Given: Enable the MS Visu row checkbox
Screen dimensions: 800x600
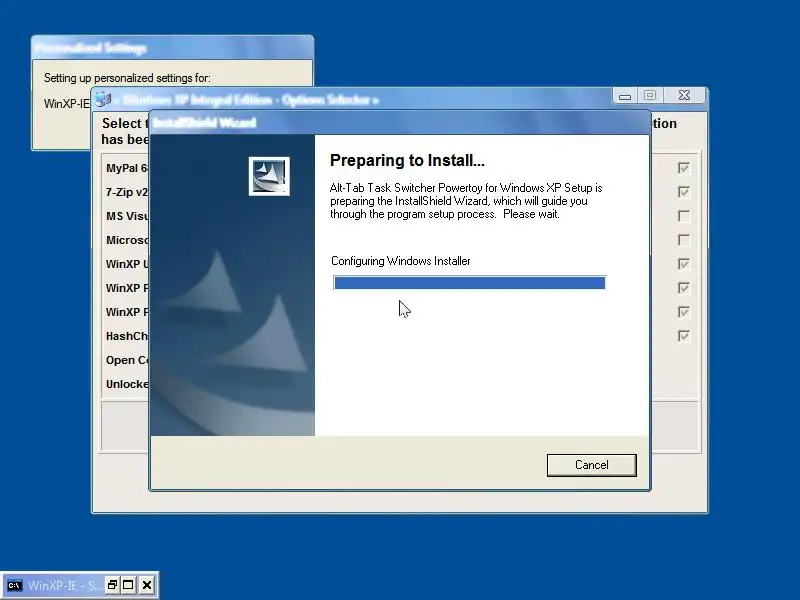Looking at the screenshot, I should 684,216.
